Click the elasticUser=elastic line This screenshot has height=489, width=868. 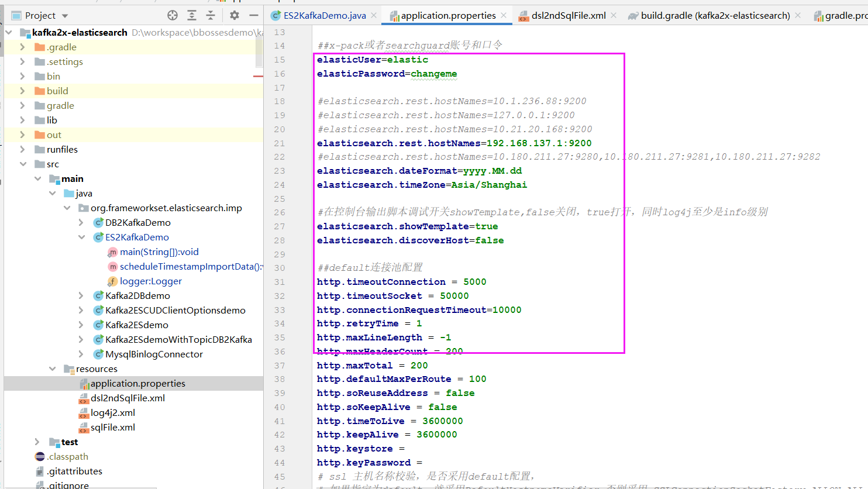[x=372, y=60]
